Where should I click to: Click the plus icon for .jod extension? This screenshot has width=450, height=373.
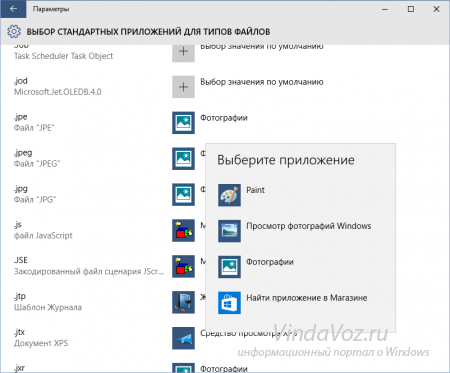183,87
